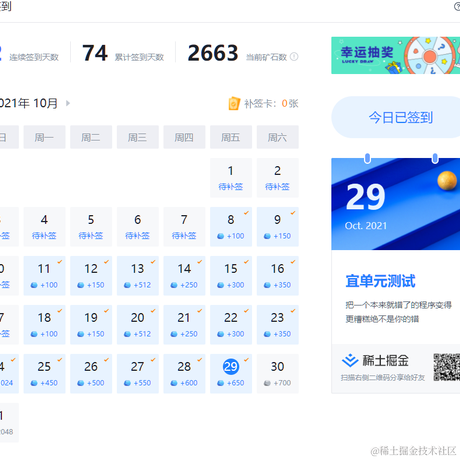Click the 宜单元测试 fortune title
The image size is (460, 460).
point(380,281)
